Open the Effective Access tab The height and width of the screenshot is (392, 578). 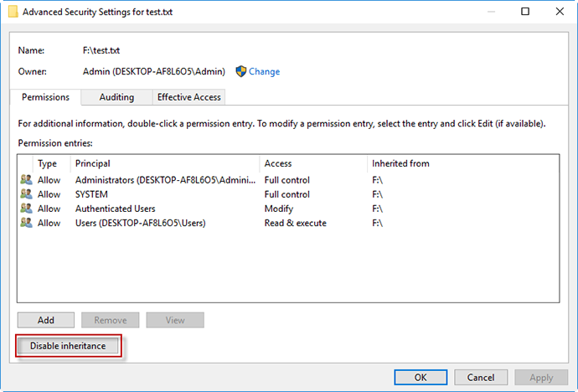pos(189,97)
